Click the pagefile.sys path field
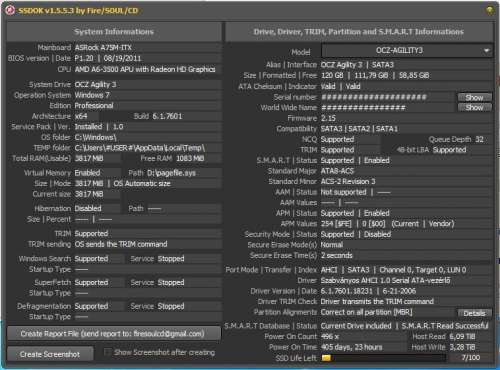 tap(184, 173)
